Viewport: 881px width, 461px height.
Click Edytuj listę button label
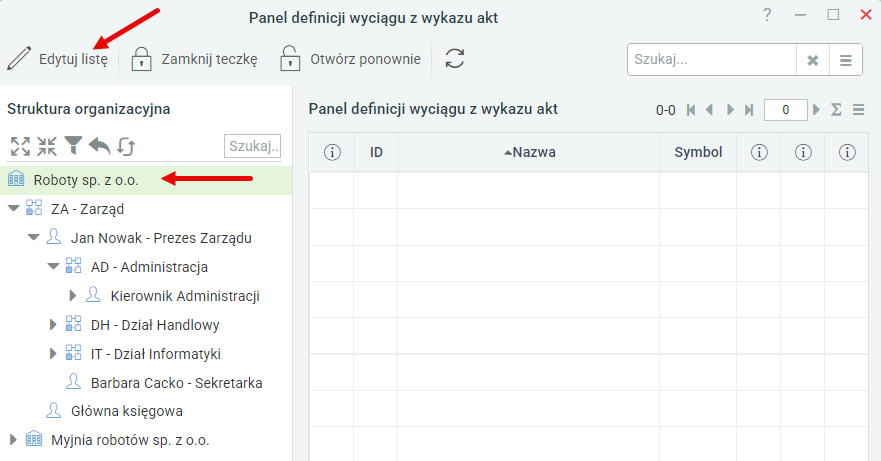point(73,59)
